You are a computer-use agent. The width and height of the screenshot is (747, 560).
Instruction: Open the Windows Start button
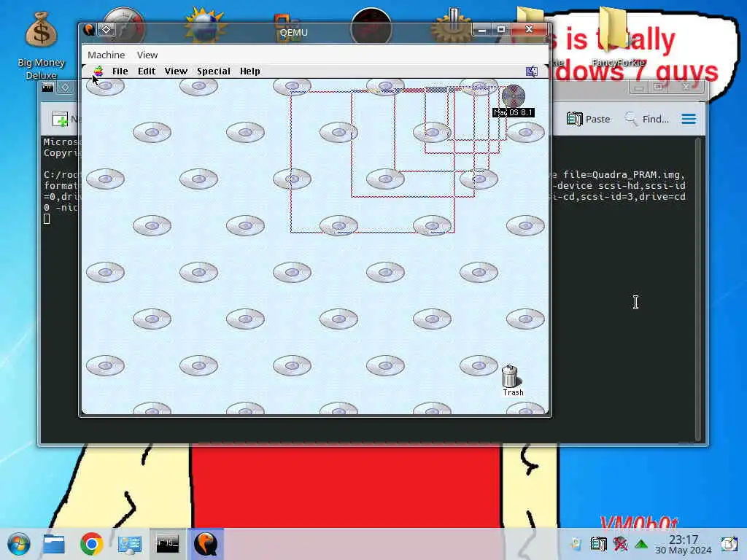tap(19, 544)
